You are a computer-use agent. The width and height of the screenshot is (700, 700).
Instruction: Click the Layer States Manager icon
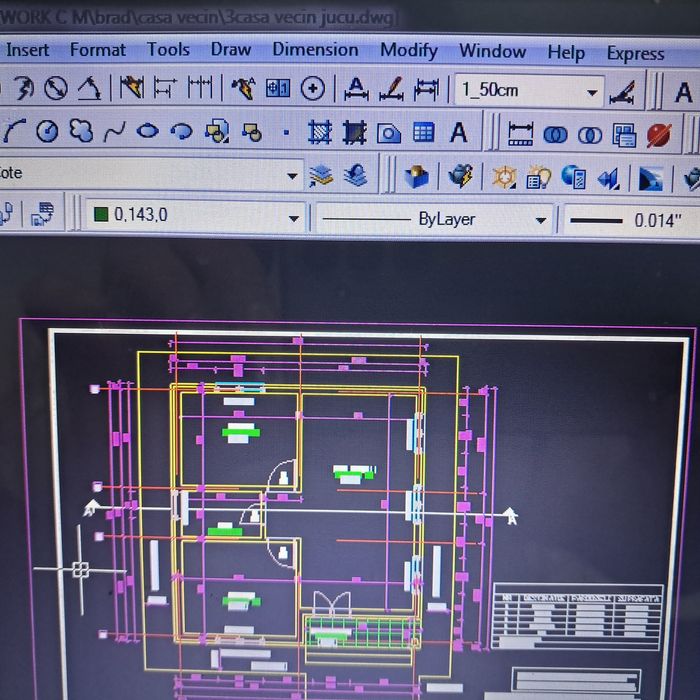[x=321, y=175]
